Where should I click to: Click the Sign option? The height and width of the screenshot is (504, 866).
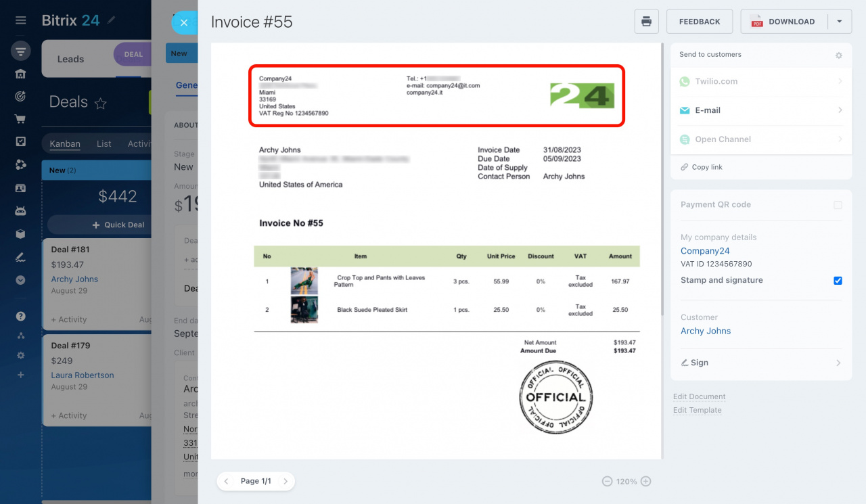(x=694, y=363)
